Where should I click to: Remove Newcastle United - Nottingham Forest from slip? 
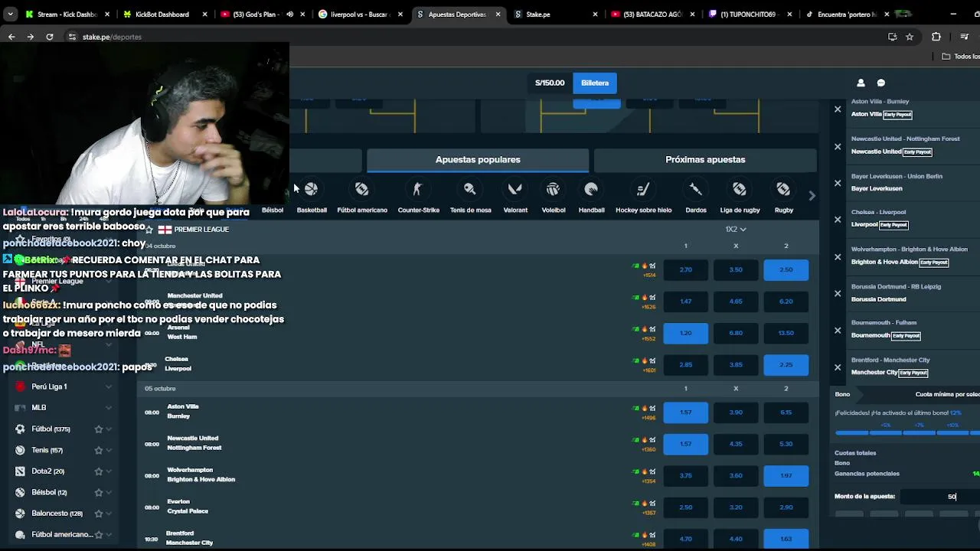coord(838,146)
